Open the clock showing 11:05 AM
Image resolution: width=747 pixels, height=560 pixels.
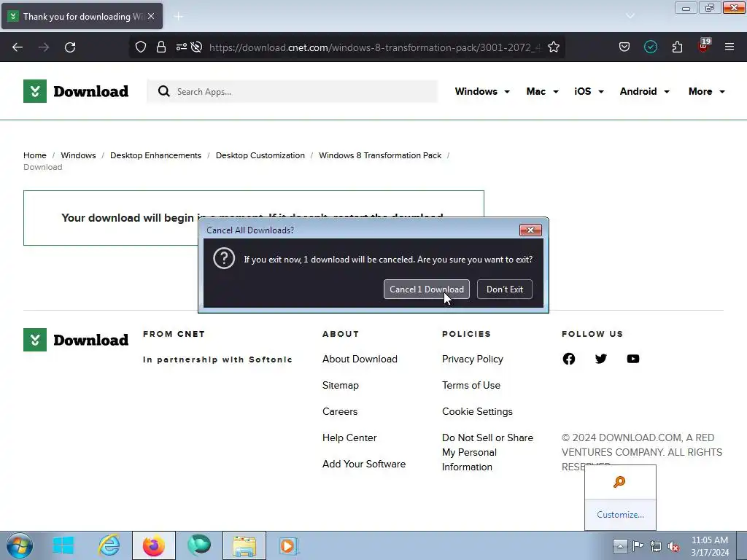(709, 545)
